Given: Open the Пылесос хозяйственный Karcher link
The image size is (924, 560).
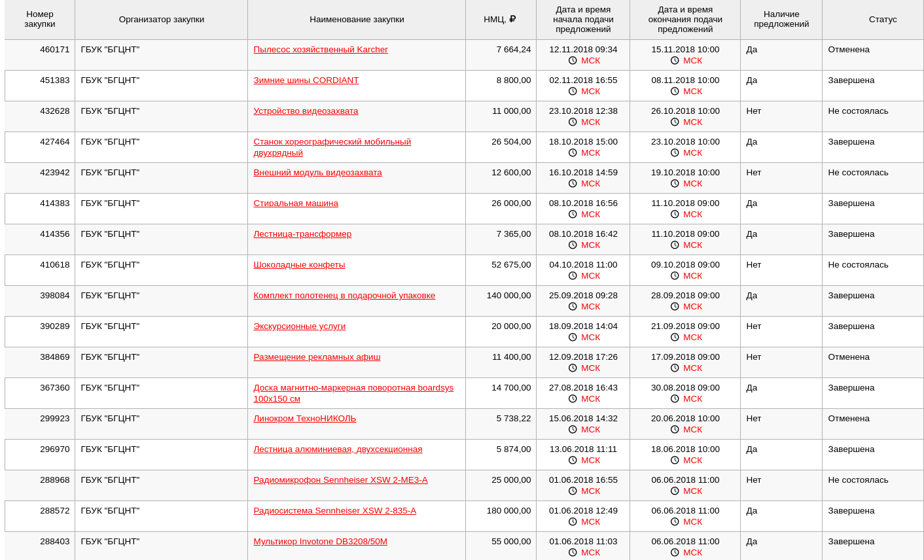Looking at the screenshot, I should (321, 50).
